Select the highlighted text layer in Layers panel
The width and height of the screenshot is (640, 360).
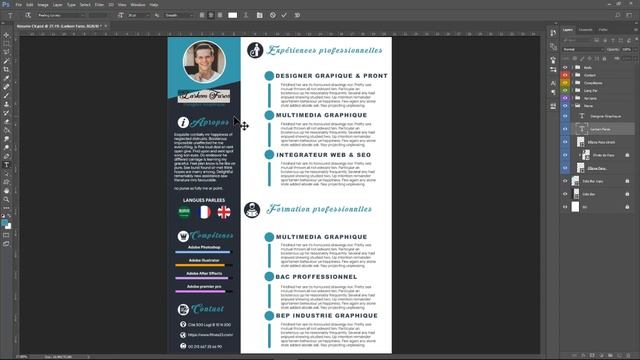(x=602, y=129)
